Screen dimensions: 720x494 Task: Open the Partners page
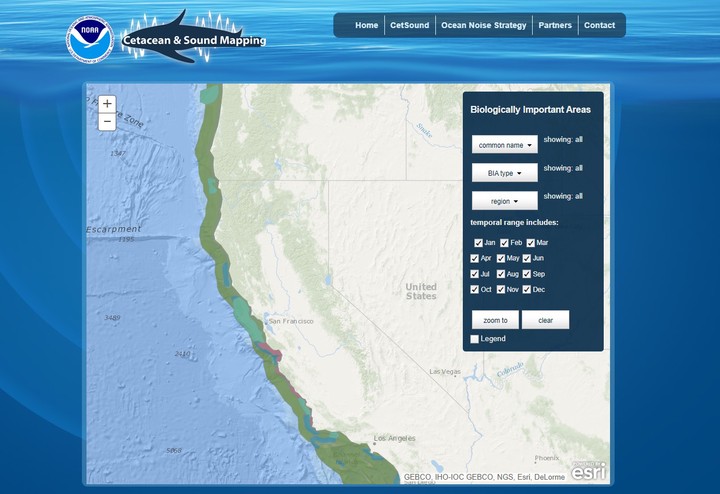coord(555,25)
